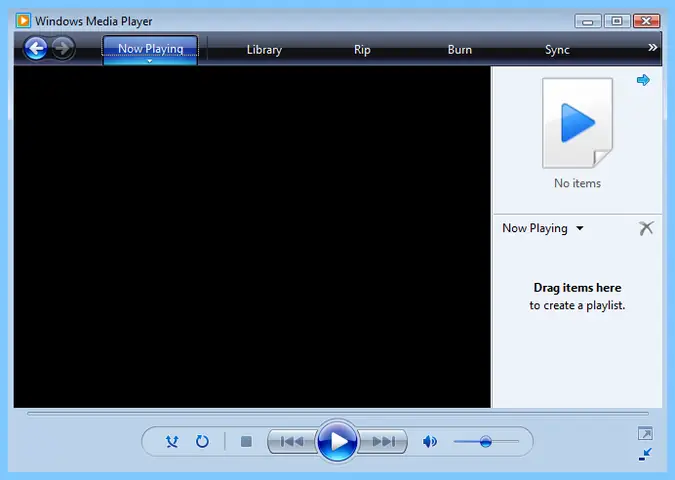Screen dimensions: 675x480
Task: Show more tabs with double chevron
Action: (653, 47)
